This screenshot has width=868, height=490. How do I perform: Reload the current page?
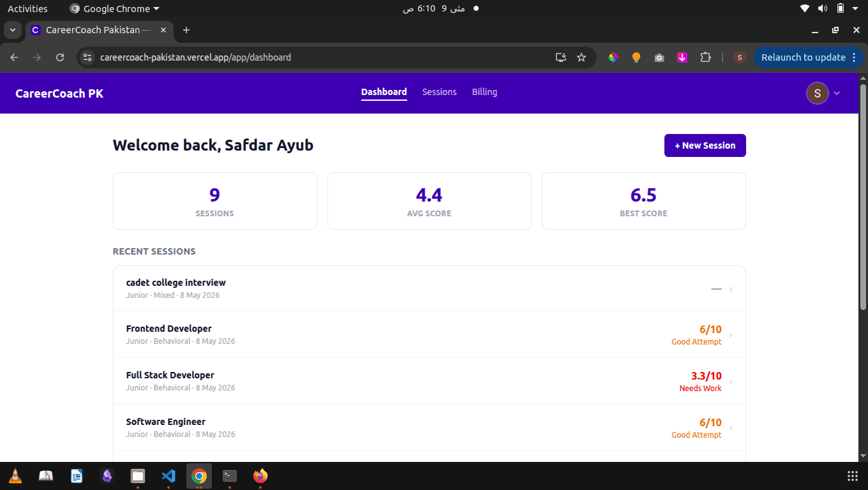60,57
